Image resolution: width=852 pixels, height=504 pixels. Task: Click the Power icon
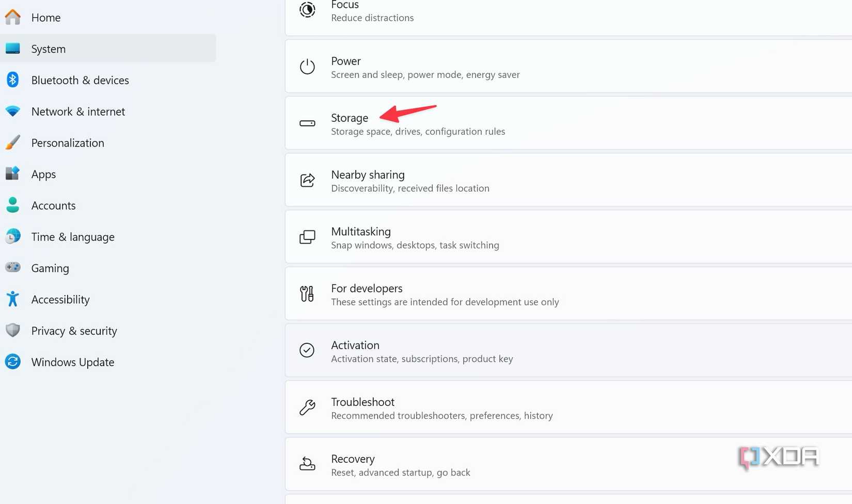pyautogui.click(x=307, y=67)
